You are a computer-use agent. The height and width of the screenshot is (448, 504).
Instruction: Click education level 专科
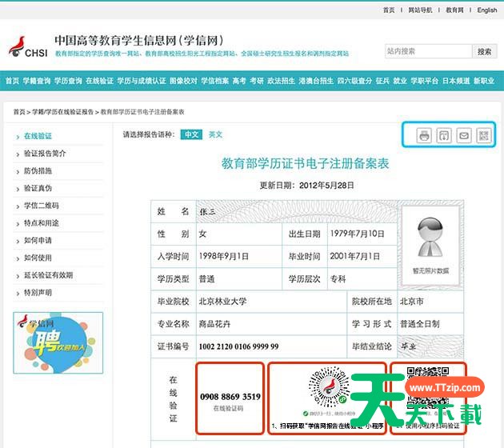click(338, 278)
